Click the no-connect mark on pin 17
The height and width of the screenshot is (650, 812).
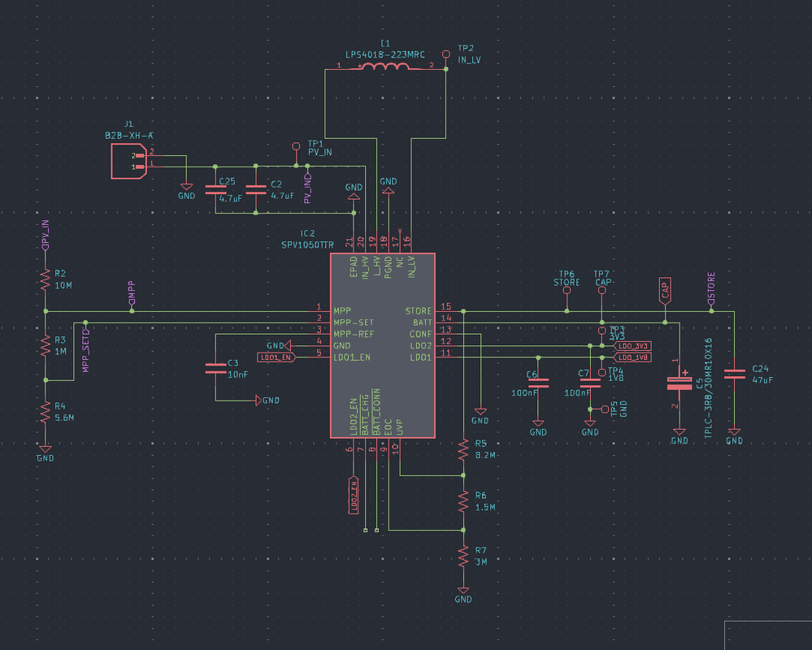pyautogui.click(x=400, y=230)
